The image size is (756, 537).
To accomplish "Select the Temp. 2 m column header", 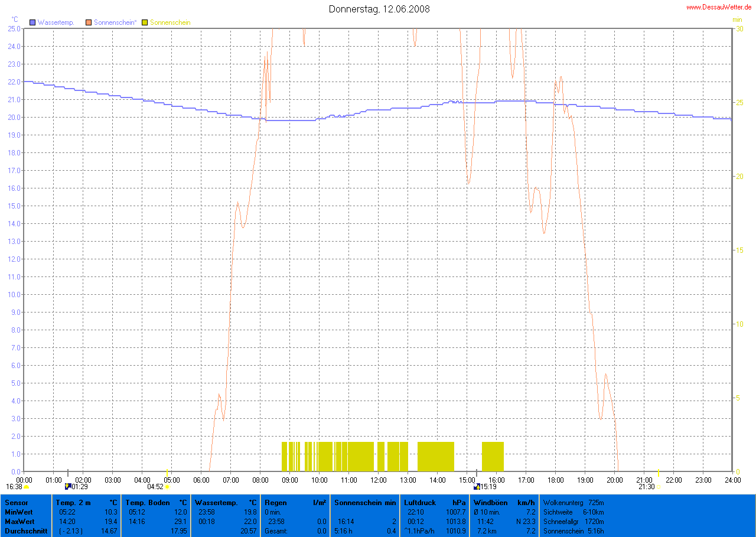I will click(x=74, y=503).
